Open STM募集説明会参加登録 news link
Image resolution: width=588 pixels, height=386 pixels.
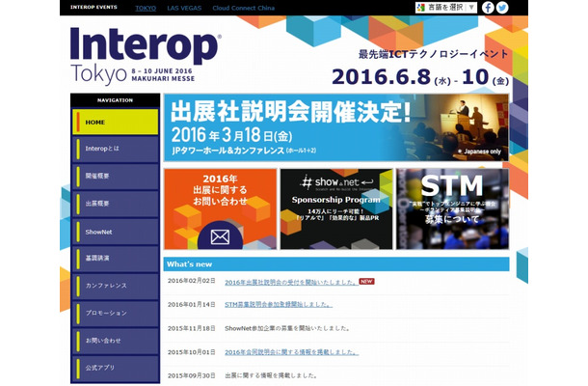(279, 305)
